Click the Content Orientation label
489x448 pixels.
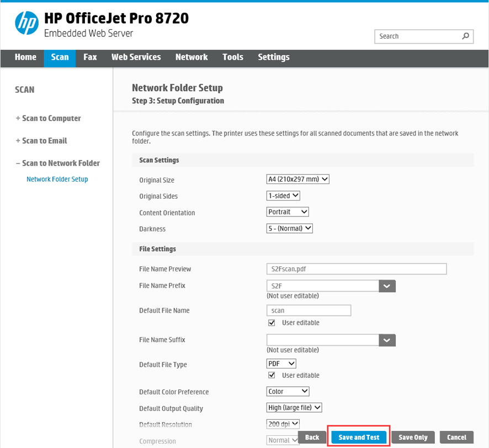[x=167, y=213]
